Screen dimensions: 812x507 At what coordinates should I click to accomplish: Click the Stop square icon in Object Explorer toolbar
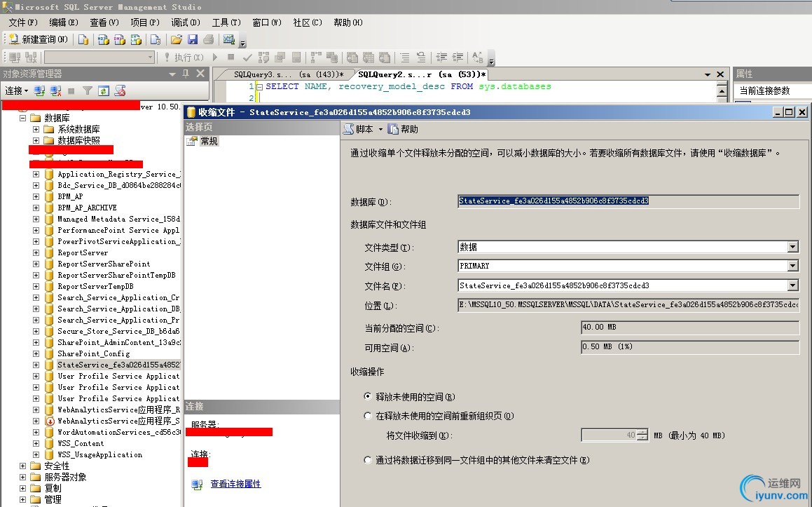click(71, 91)
